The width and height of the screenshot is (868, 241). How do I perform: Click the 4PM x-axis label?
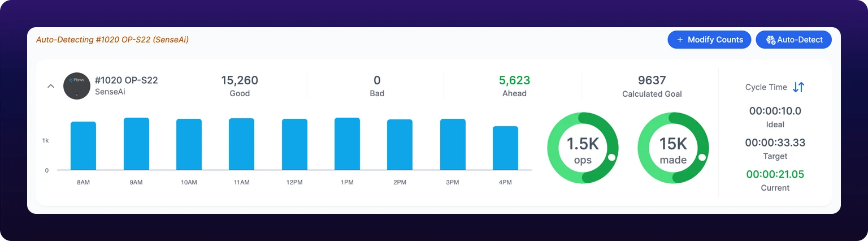point(505,182)
